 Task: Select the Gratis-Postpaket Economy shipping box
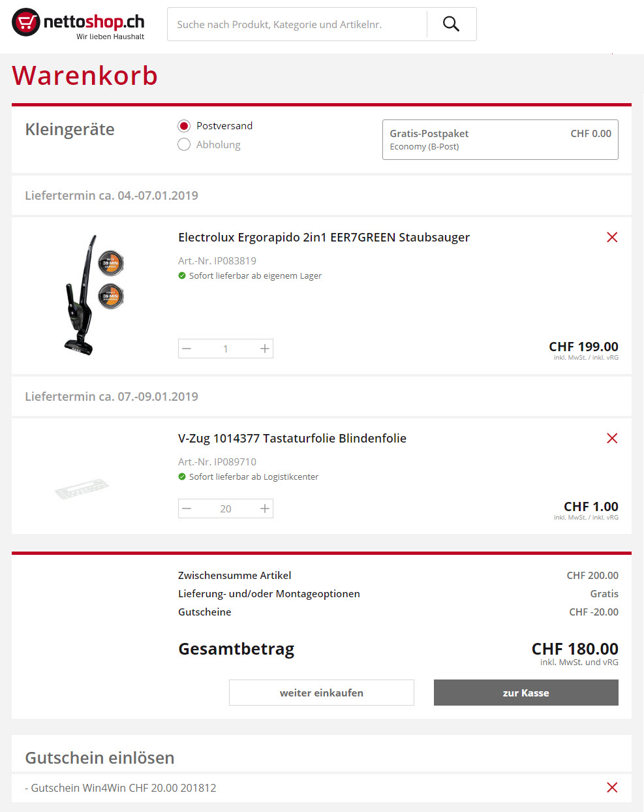(500, 139)
